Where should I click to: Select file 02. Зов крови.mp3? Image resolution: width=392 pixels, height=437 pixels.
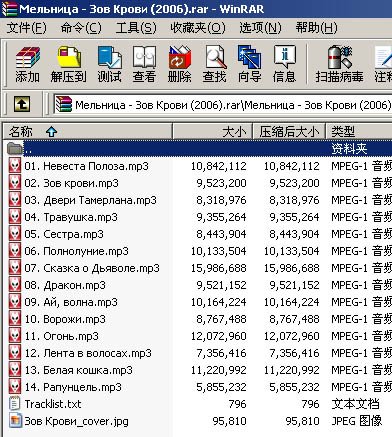pos(71,183)
